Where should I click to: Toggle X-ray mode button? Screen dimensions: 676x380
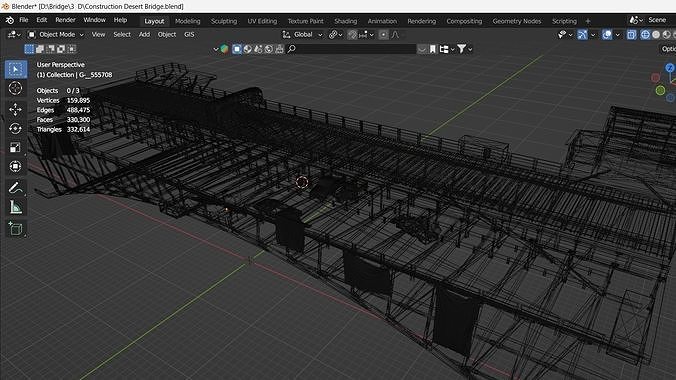point(632,35)
